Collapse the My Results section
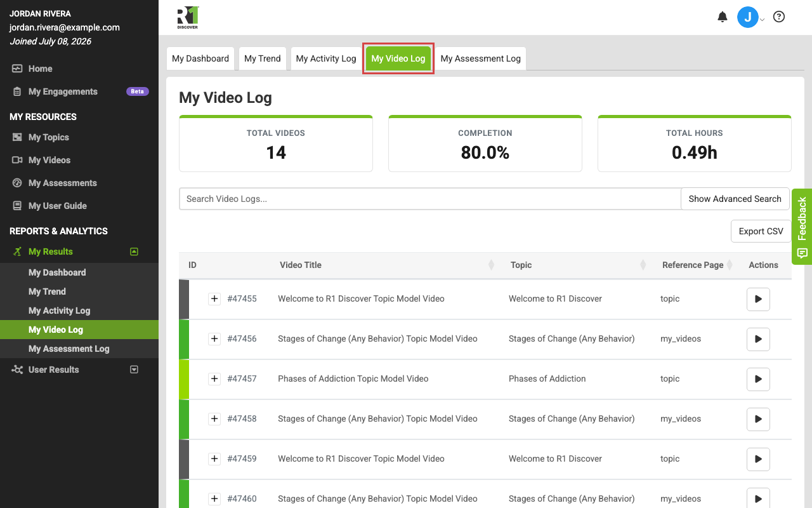This screenshot has height=508, width=812. coord(134,251)
